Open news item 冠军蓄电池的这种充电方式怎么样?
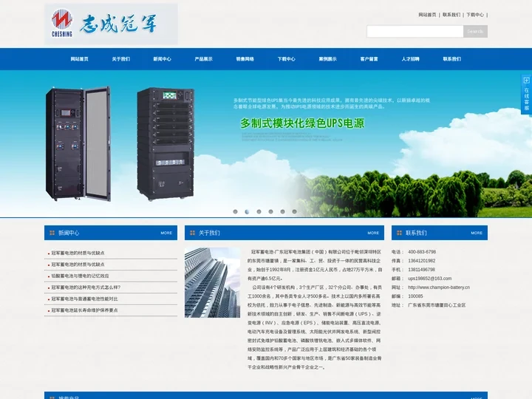Screen dimensions: 532x399 click(86, 287)
